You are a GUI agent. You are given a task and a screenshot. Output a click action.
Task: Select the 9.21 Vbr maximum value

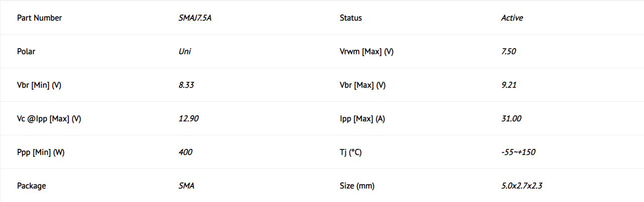pyautogui.click(x=509, y=85)
